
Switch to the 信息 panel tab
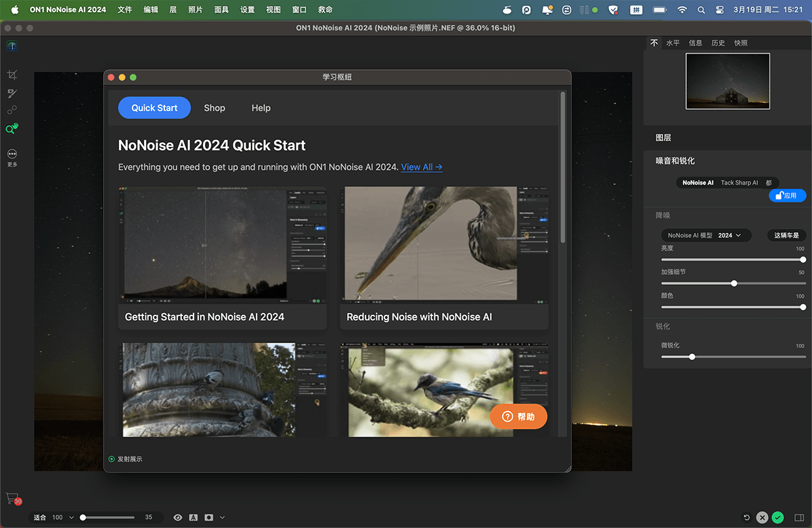[x=696, y=43]
